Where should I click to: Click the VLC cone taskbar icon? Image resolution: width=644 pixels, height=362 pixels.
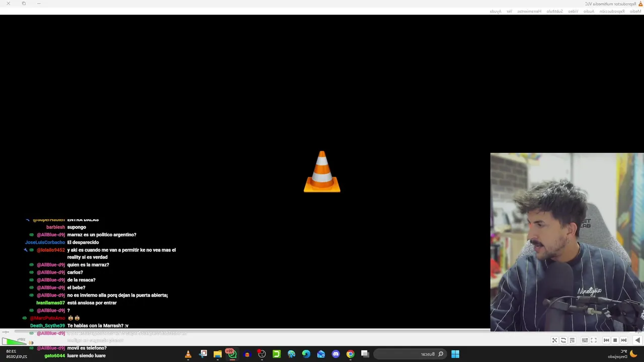coord(188,354)
